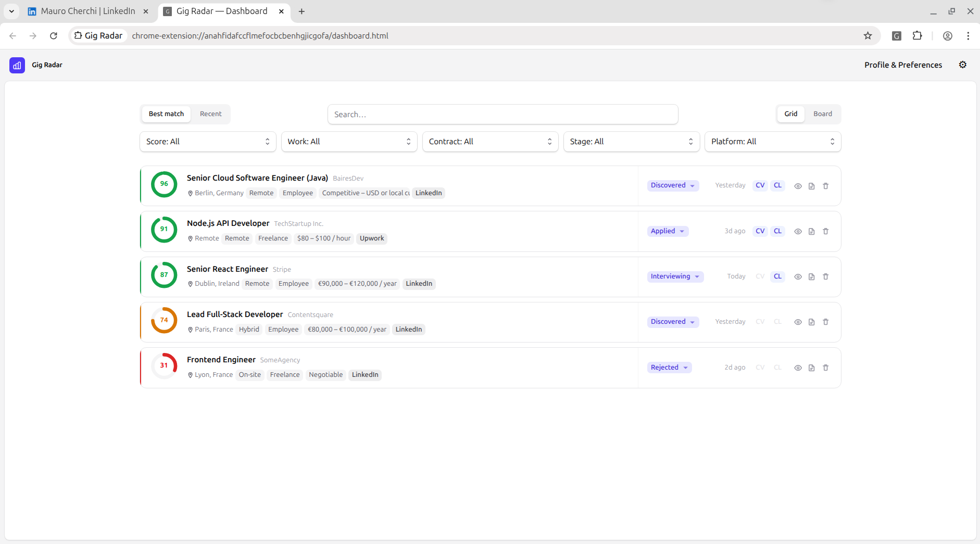
Task: Open the Platform: All dropdown
Action: click(772, 142)
